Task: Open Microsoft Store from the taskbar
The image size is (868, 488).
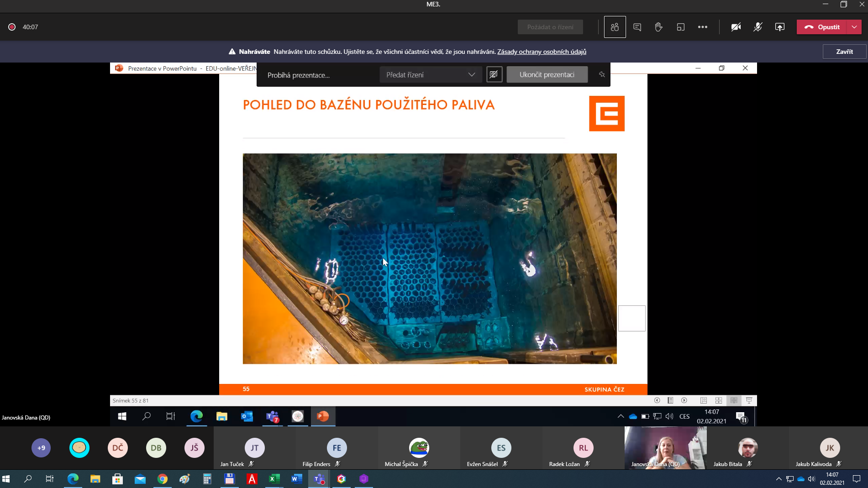Action: [x=117, y=479]
